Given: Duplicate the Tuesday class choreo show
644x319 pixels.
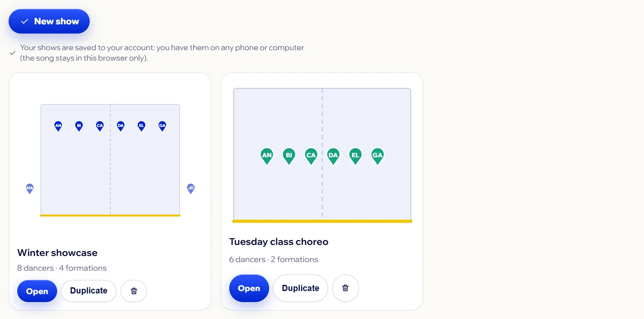Looking at the screenshot, I should [300, 288].
